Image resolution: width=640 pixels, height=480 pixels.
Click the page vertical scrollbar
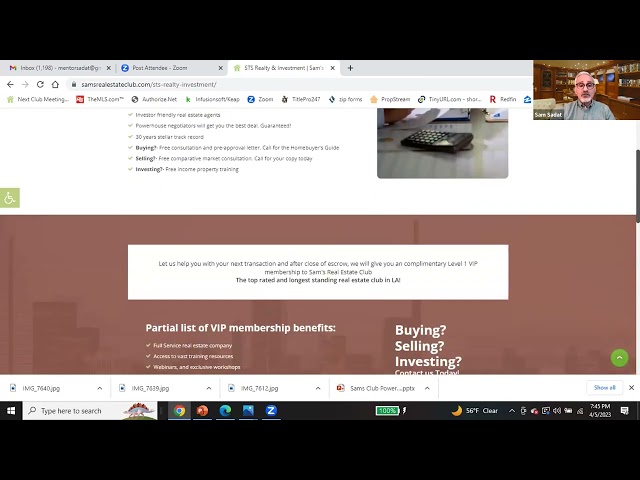click(637, 186)
